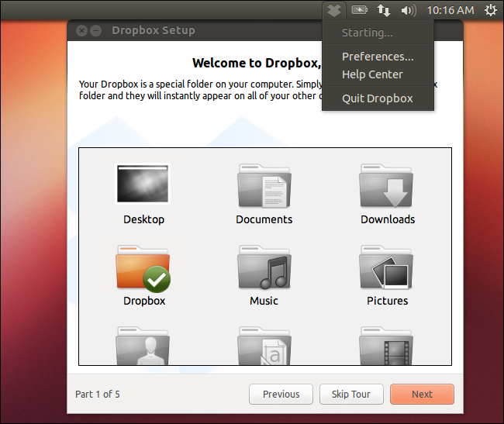504x424 pixels.
Task: Open the Dropbox tray indicator icon
Action: click(334, 10)
